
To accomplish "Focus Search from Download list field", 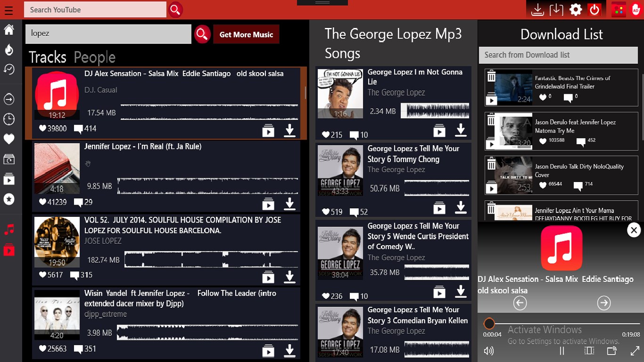I will click(x=558, y=55).
